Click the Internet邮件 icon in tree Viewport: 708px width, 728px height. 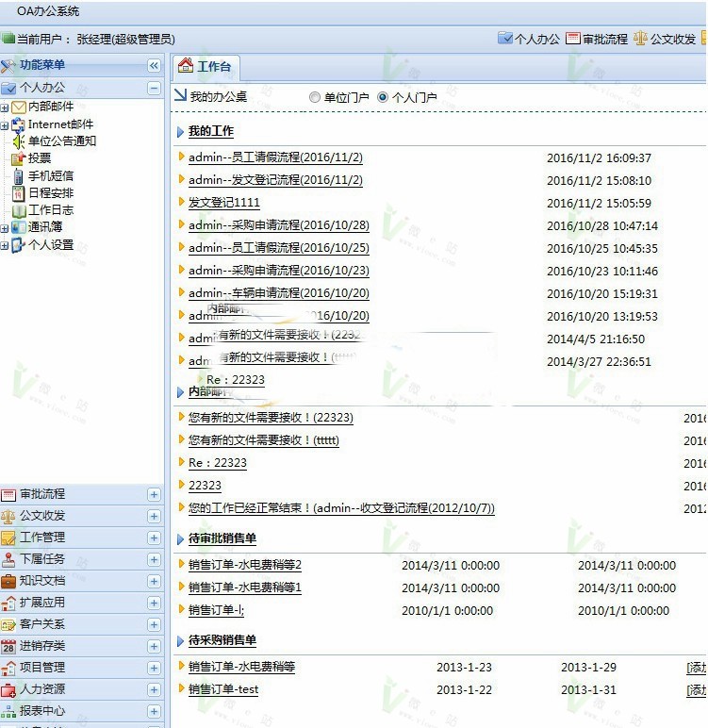(18, 124)
